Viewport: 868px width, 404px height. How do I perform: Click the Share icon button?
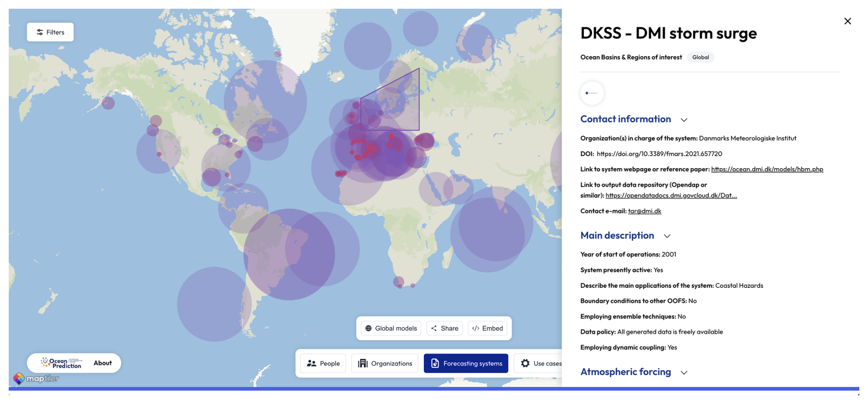tap(445, 328)
